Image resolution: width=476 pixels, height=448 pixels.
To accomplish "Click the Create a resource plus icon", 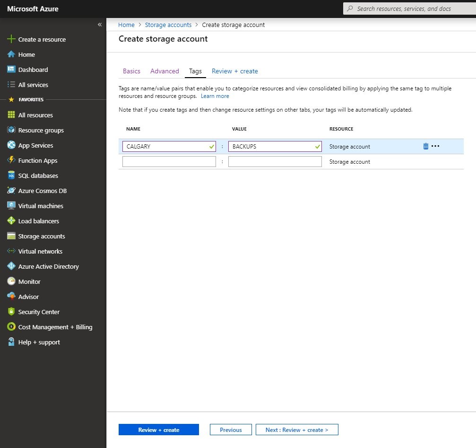I will (11, 39).
